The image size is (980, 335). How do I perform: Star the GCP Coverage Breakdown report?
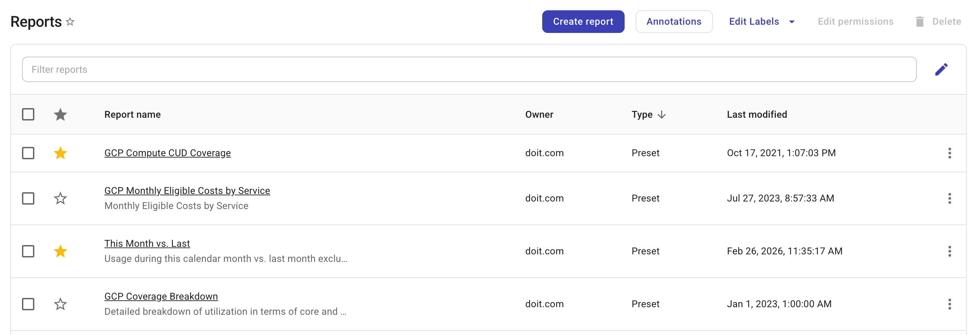60,304
